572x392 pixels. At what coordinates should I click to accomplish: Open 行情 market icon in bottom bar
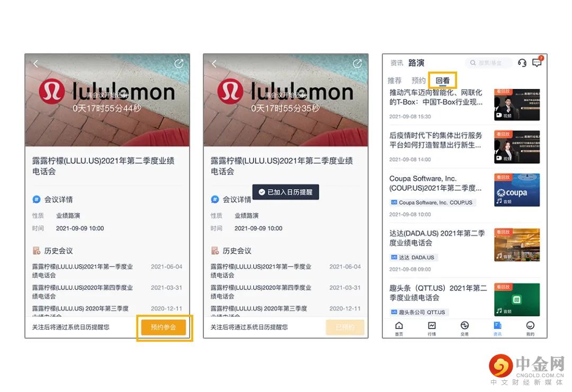click(x=432, y=328)
